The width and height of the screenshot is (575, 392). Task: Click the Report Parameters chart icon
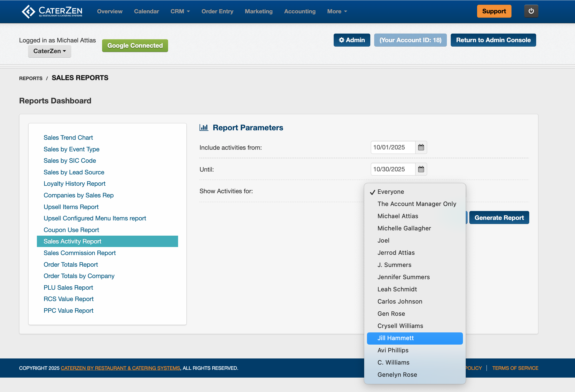(204, 128)
